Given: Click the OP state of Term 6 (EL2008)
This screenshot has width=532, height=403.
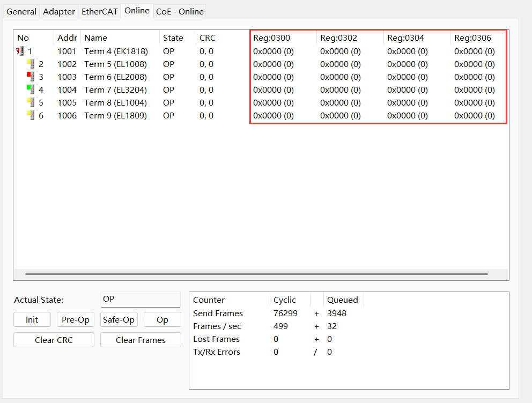Looking at the screenshot, I should click(168, 77).
